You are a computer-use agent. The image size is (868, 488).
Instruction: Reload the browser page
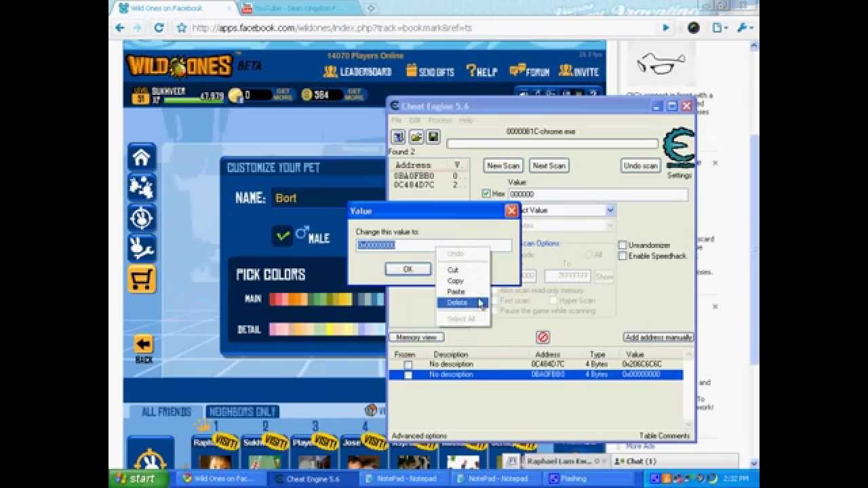click(159, 28)
